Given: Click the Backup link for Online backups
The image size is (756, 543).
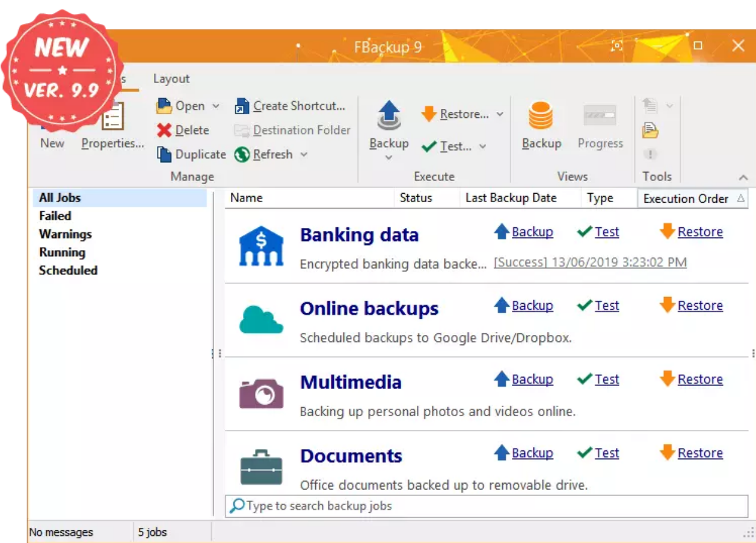Looking at the screenshot, I should 532,305.
